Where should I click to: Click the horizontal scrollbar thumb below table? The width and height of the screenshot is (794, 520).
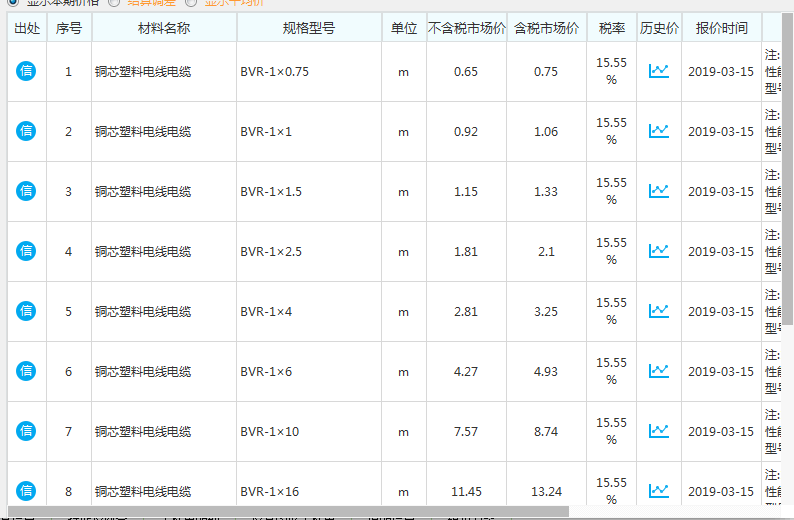tap(288, 511)
